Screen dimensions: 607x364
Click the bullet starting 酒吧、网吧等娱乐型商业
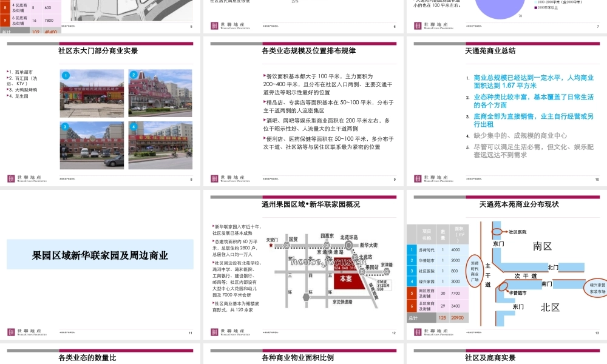click(327, 124)
